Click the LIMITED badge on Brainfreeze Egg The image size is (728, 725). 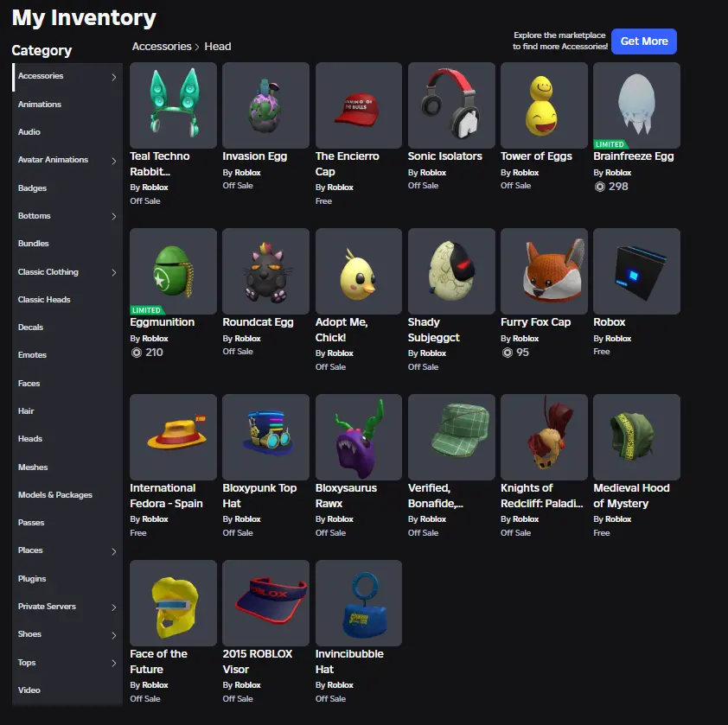610,144
